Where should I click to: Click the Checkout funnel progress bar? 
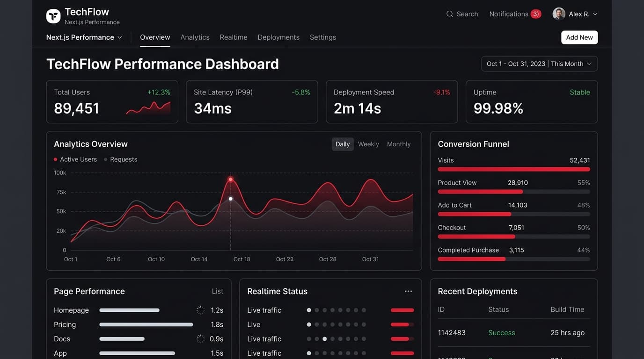point(514,237)
